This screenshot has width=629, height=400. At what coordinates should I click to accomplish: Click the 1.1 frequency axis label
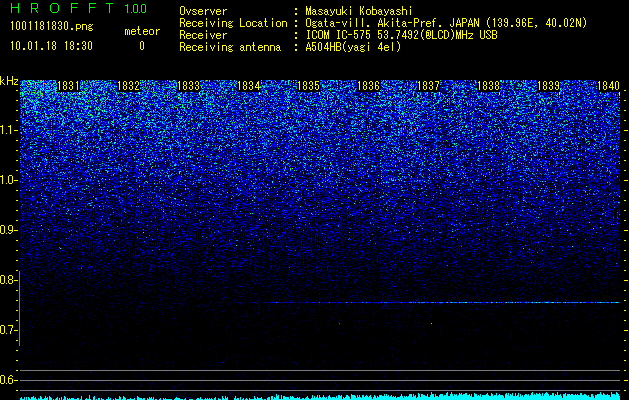tap(9, 130)
